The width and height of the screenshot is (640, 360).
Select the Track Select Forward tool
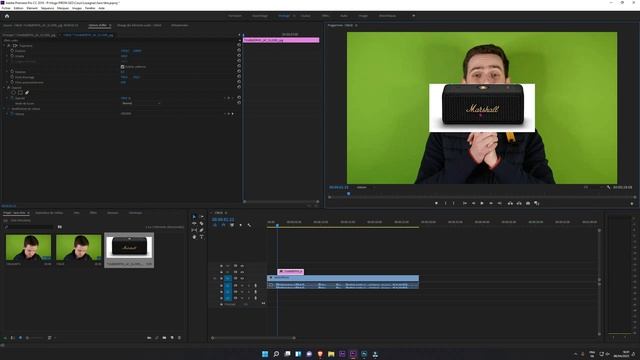pos(202,216)
